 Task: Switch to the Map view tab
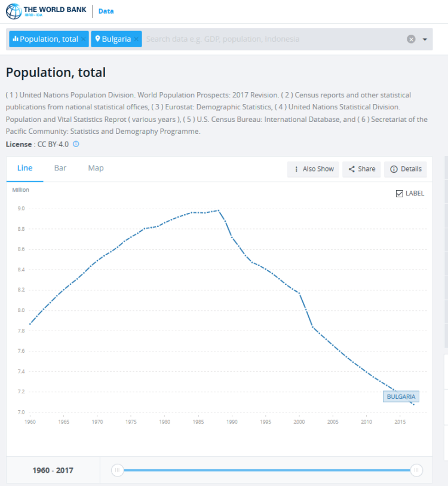[x=96, y=168]
